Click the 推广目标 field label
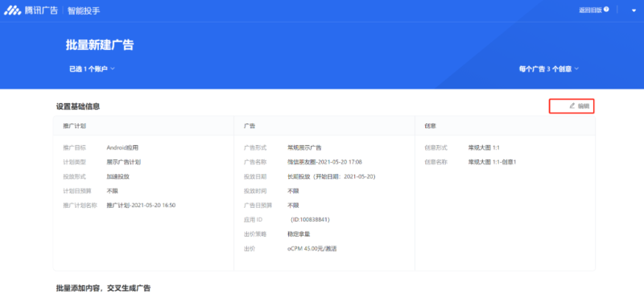 pos(74,147)
